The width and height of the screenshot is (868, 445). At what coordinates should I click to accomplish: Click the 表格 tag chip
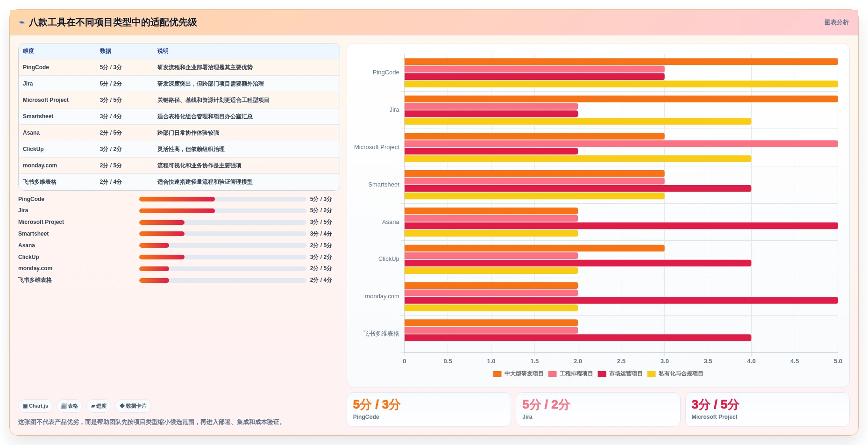70,406
